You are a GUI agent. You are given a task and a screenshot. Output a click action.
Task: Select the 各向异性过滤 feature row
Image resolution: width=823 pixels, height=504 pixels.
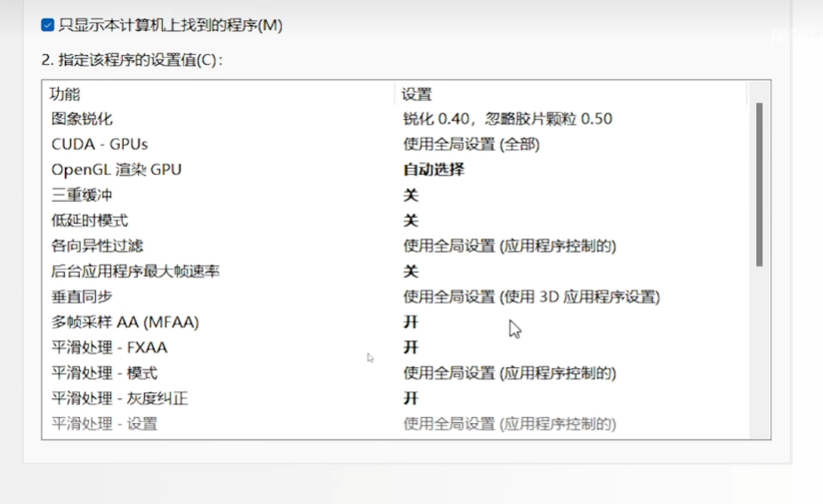pos(97,246)
